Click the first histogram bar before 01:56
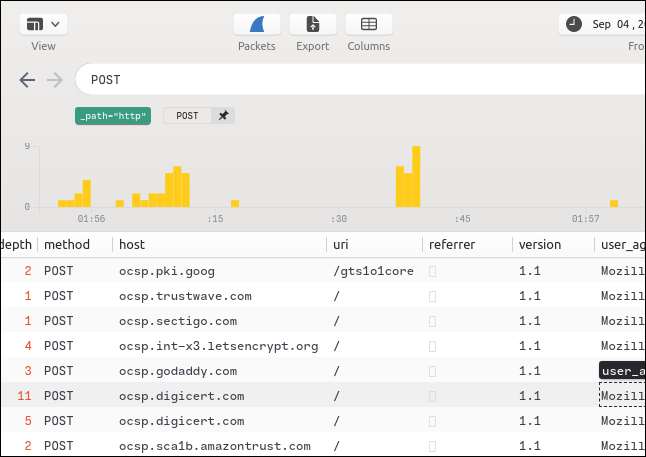This screenshot has height=457, width=646. pyautogui.click(x=62, y=204)
